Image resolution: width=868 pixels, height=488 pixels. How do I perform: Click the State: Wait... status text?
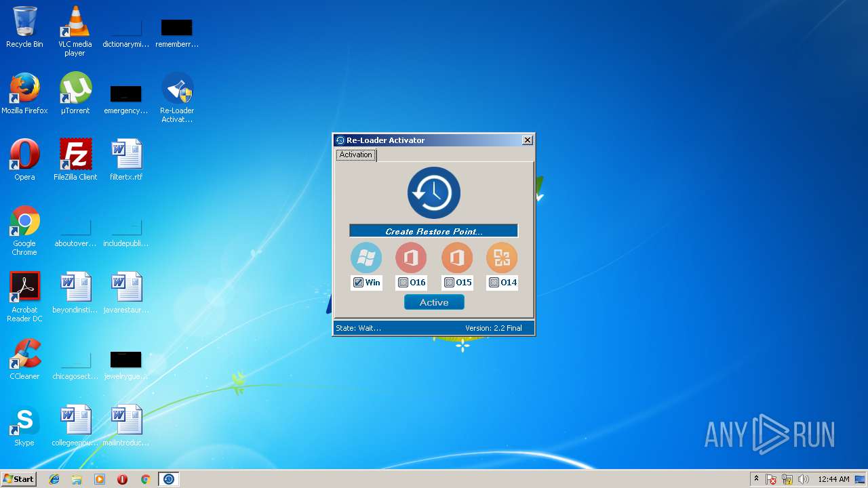[359, 328]
